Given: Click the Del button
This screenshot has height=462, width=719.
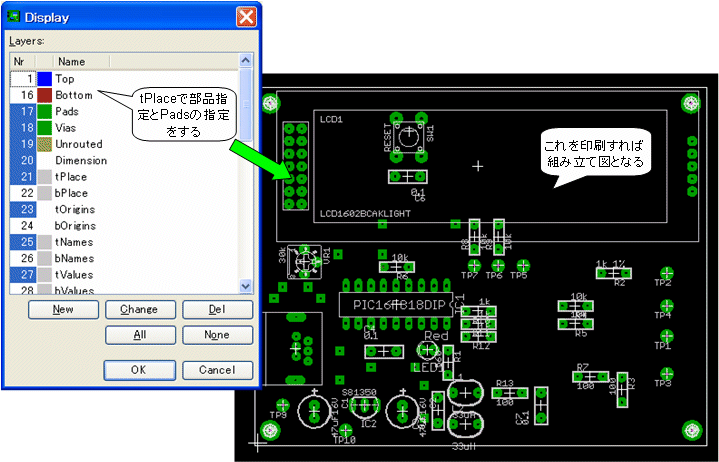Looking at the screenshot, I should (x=217, y=309).
